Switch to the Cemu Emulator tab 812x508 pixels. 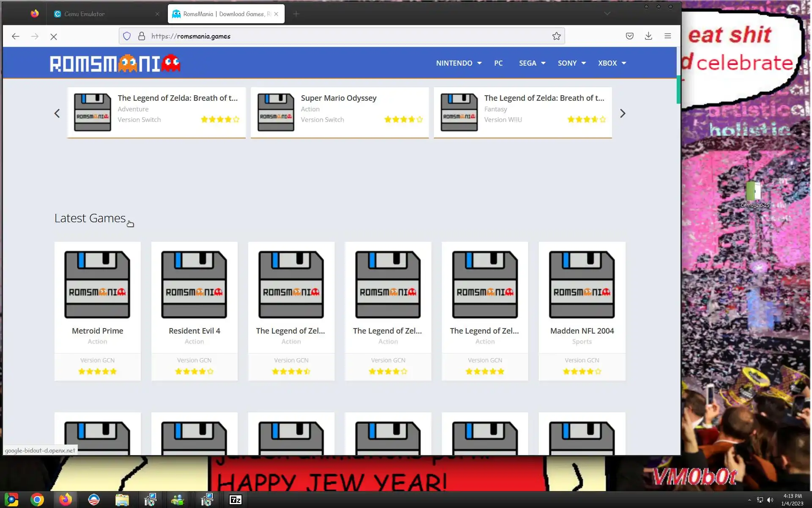coord(85,14)
